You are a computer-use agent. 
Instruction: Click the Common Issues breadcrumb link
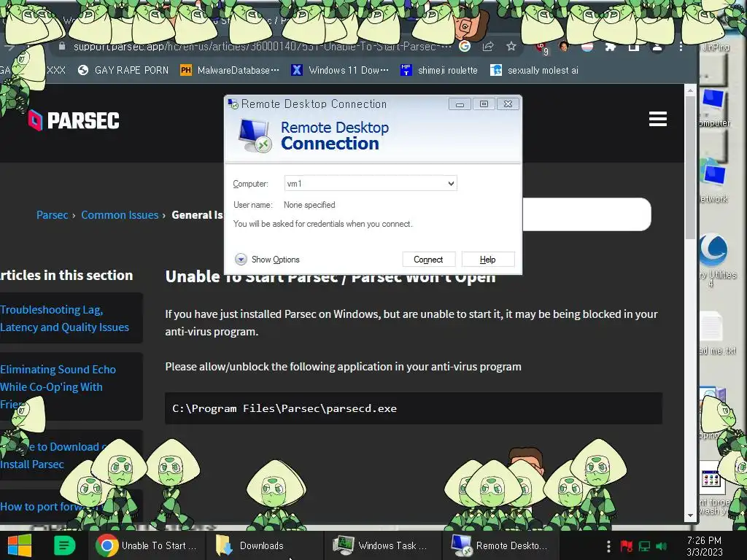coord(120,215)
